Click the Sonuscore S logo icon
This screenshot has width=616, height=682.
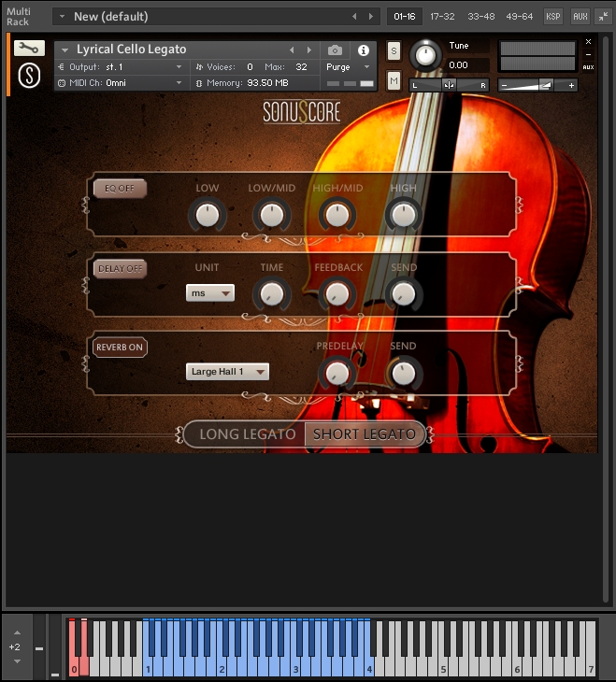(x=29, y=76)
